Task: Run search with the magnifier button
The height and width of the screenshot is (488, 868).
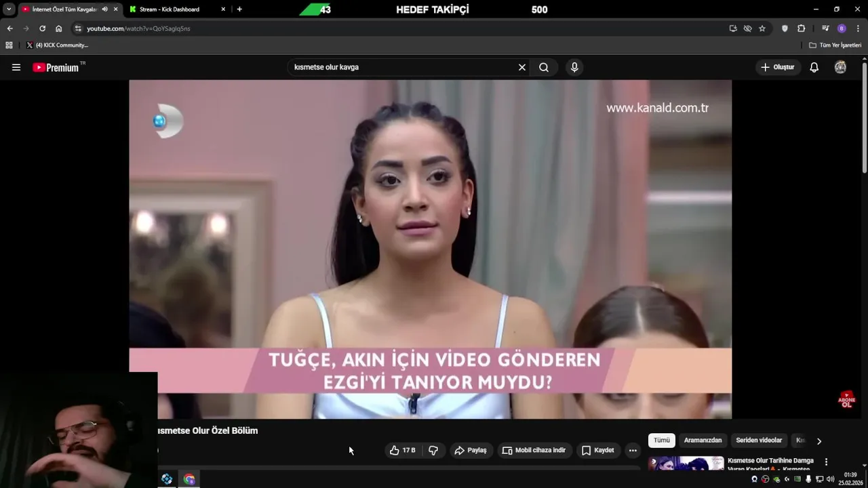Action: coord(544,67)
